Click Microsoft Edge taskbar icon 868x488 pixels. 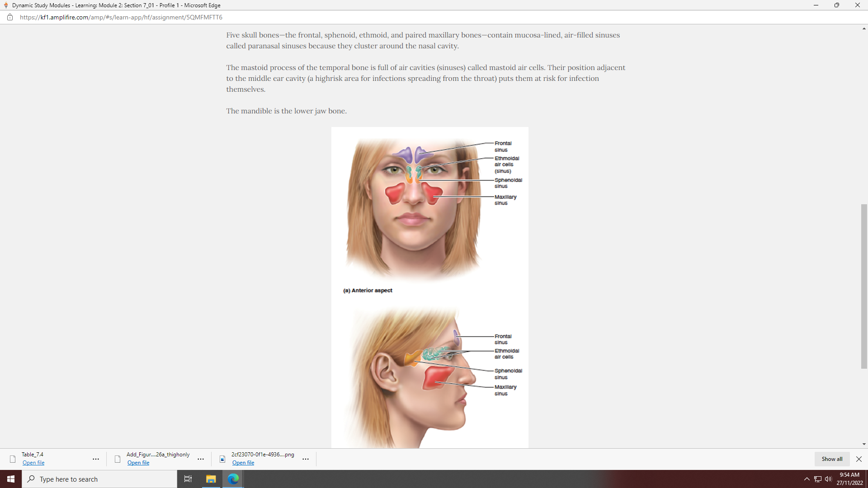[x=233, y=479]
